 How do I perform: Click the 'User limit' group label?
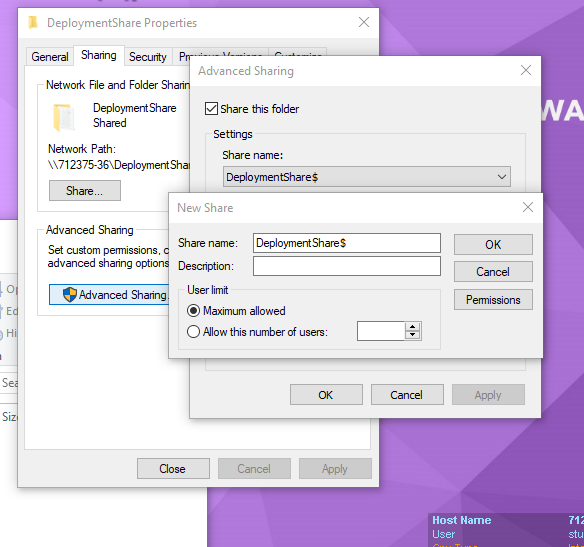tap(207, 290)
